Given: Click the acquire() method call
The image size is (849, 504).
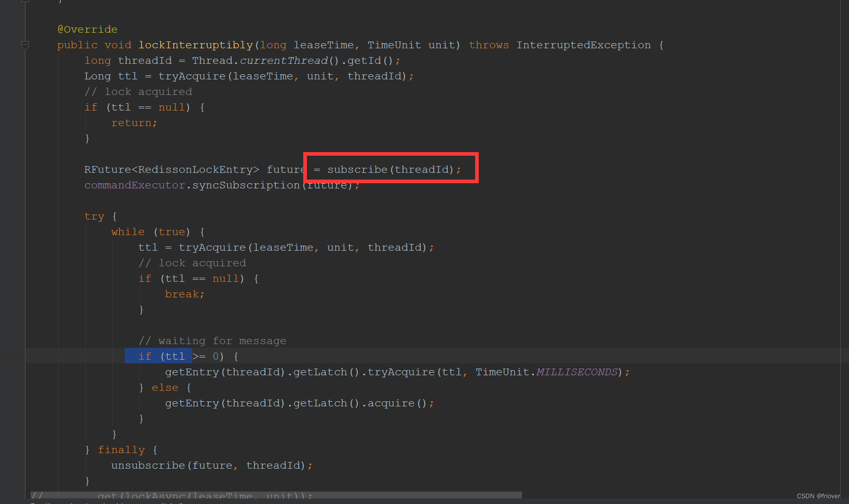Looking at the screenshot, I should point(398,403).
